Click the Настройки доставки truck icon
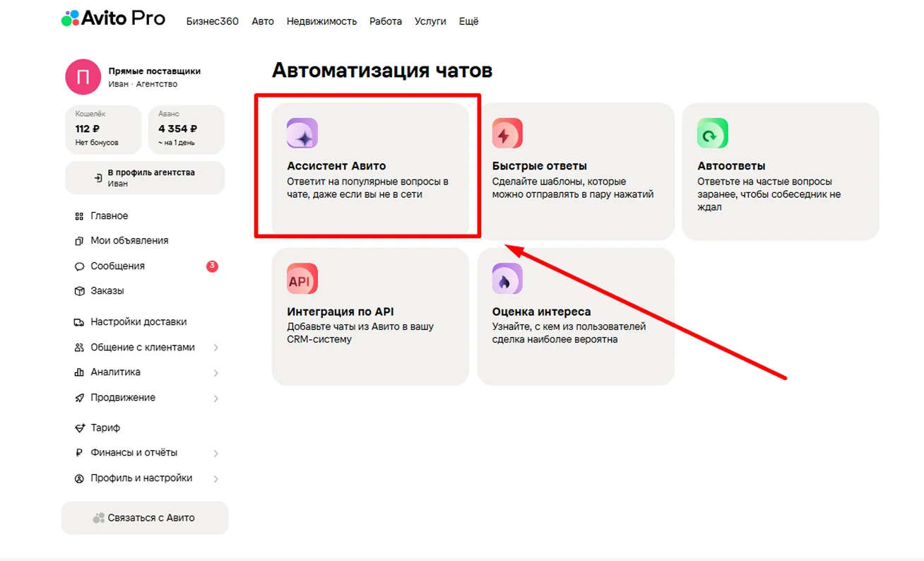This screenshot has height=561, width=924. point(79,322)
